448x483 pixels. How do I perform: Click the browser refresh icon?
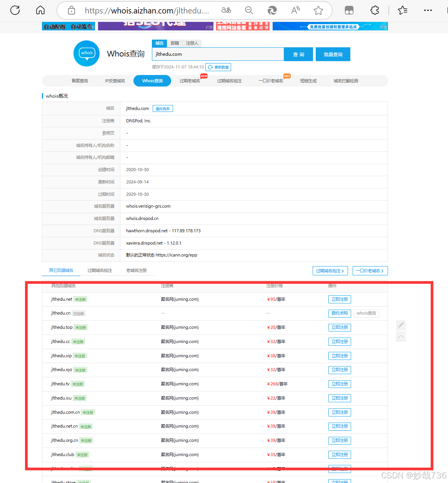[15, 10]
